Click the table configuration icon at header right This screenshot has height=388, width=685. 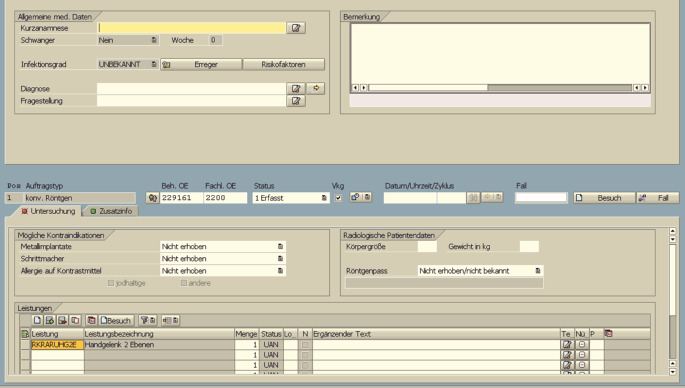[608, 334]
